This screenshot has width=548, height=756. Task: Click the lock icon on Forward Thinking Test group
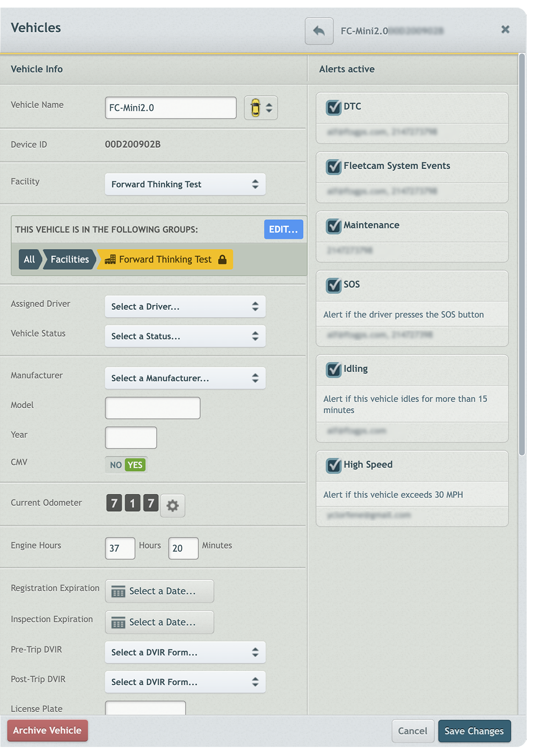point(222,259)
